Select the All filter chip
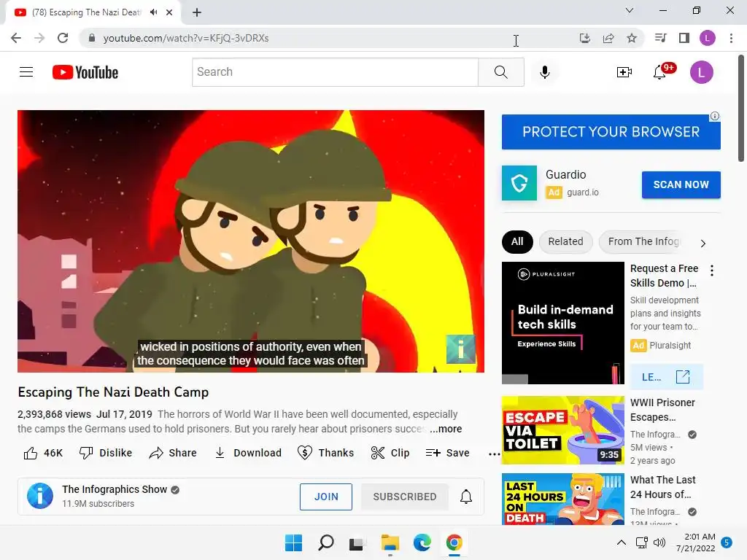Viewport: 747px width, 560px height. point(517,241)
